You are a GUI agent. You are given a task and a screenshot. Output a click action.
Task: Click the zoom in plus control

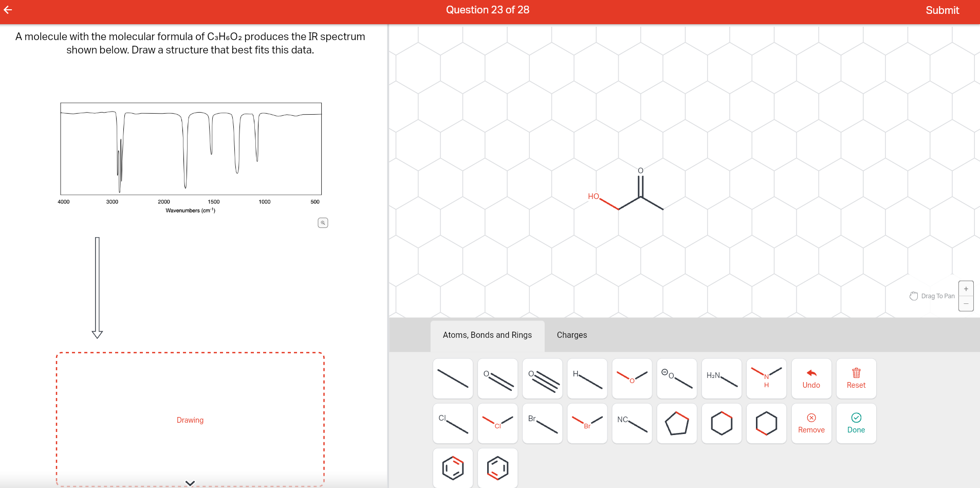pyautogui.click(x=966, y=288)
